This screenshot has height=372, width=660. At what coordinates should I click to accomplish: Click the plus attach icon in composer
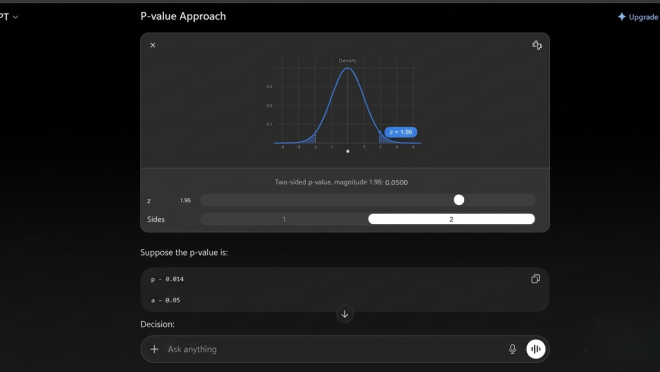click(x=154, y=349)
